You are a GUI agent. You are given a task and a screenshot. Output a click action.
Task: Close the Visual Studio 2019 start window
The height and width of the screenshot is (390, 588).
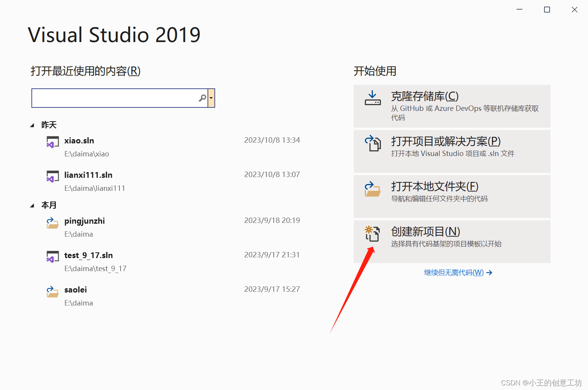575,10
